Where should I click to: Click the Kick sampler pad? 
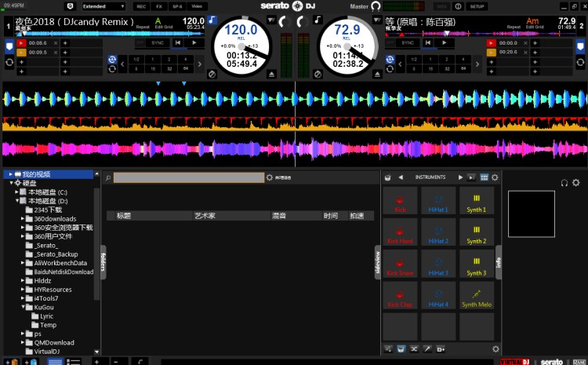(x=400, y=201)
